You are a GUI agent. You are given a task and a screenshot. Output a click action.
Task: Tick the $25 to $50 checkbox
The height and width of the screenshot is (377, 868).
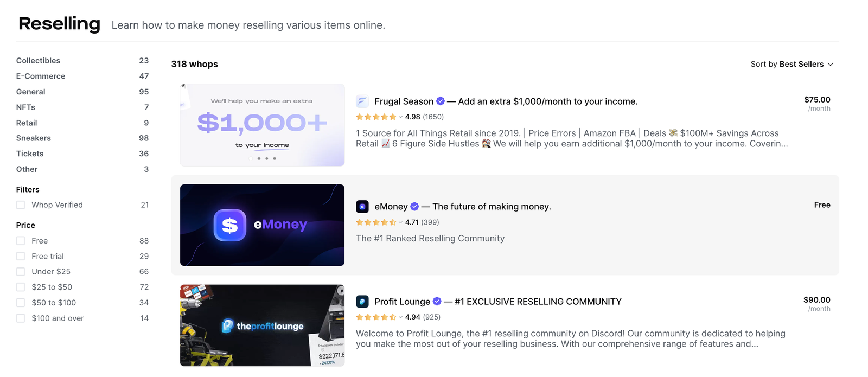[x=21, y=287]
